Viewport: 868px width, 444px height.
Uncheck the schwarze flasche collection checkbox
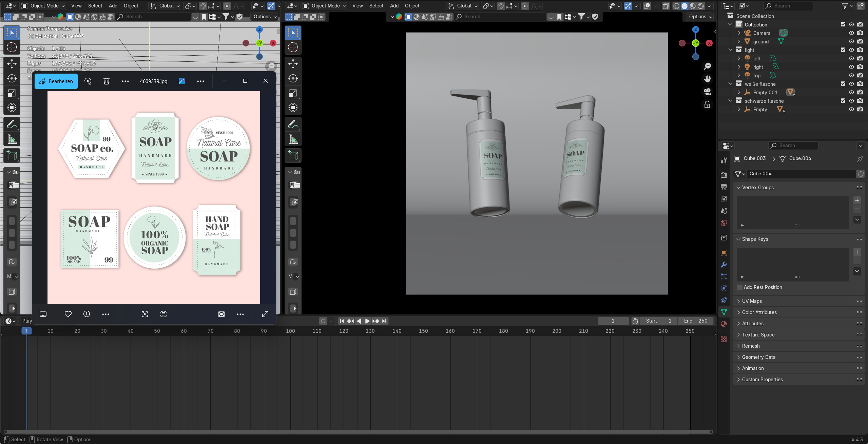coord(843,101)
